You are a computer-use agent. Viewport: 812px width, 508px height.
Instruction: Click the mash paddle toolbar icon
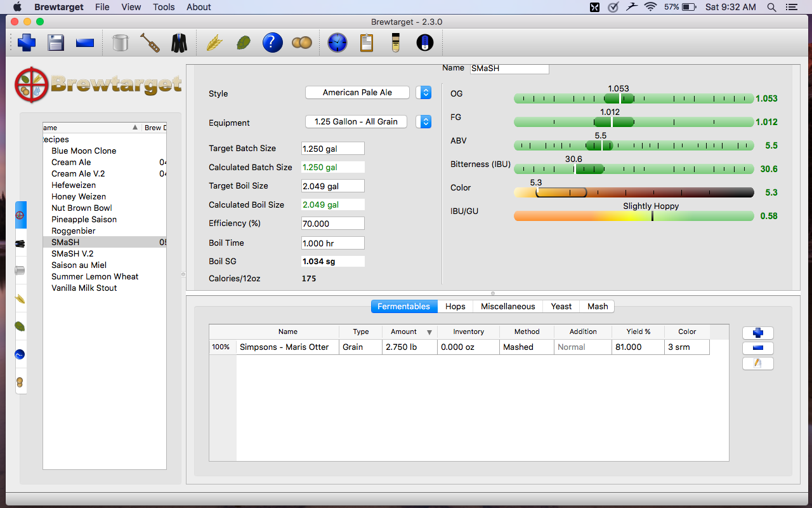150,43
